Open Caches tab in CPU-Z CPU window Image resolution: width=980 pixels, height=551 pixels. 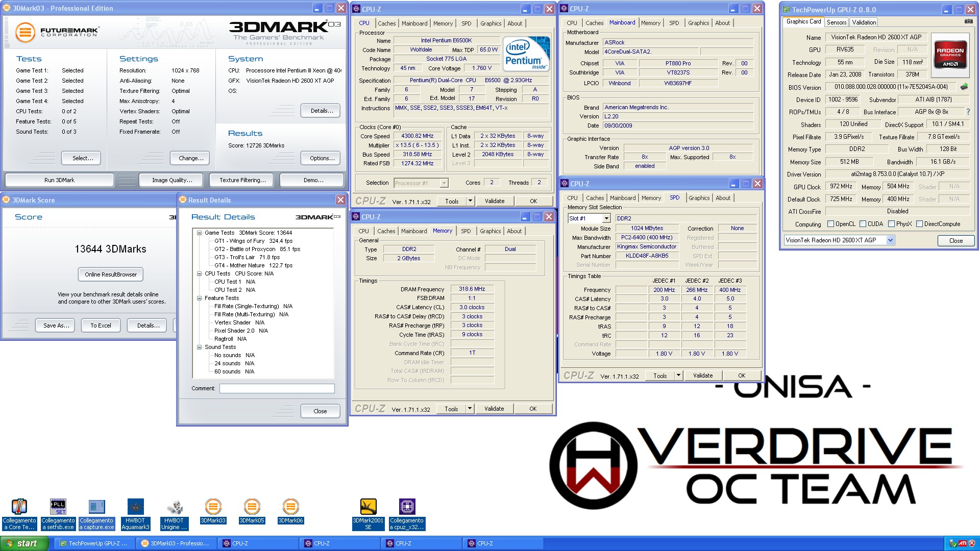[x=386, y=23]
